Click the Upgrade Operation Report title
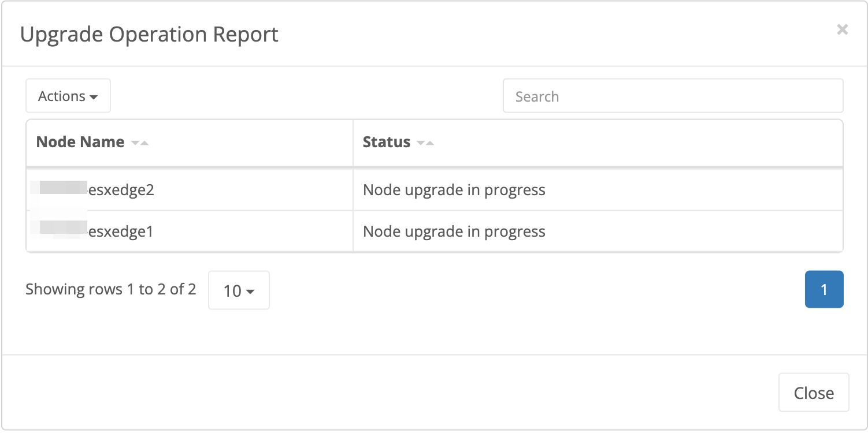Screen dimensions: 868x433 click(x=149, y=35)
